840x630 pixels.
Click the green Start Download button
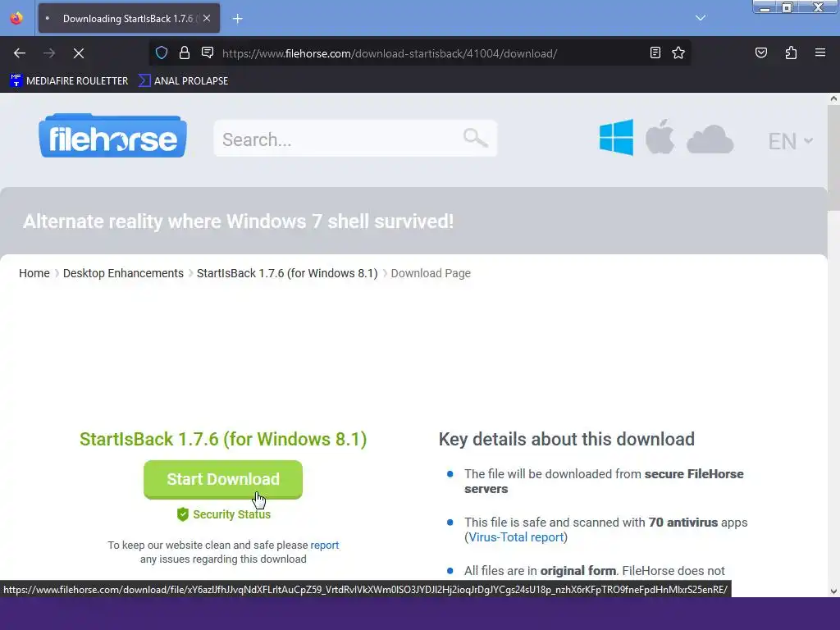(223, 479)
